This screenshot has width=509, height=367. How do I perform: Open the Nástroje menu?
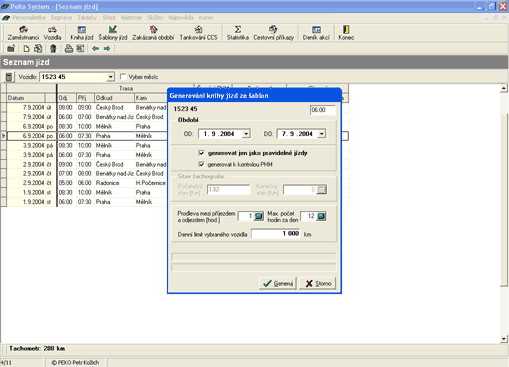[x=131, y=18]
